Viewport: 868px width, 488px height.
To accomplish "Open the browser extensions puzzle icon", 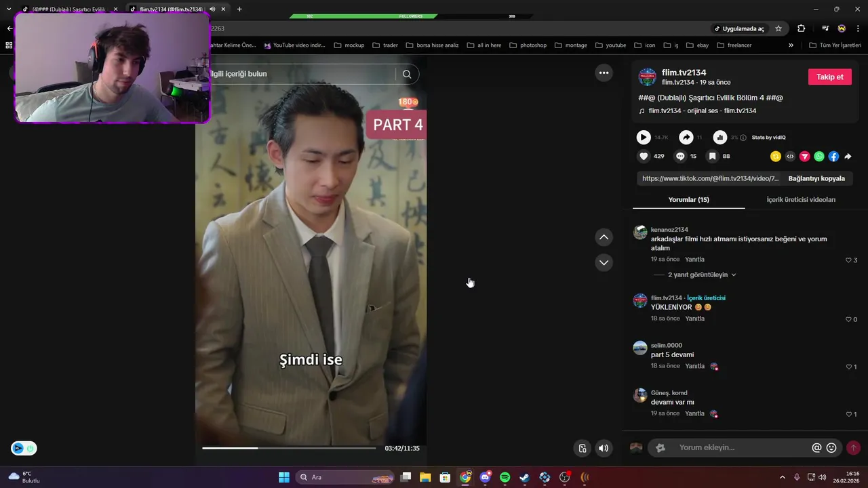I will (801, 28).
